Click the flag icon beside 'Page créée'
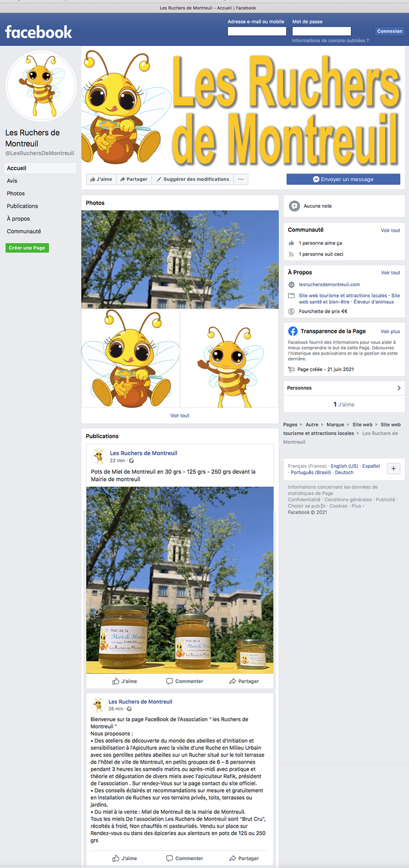The height and width of the screenshot is (868, 409). [x=291, y=370]
